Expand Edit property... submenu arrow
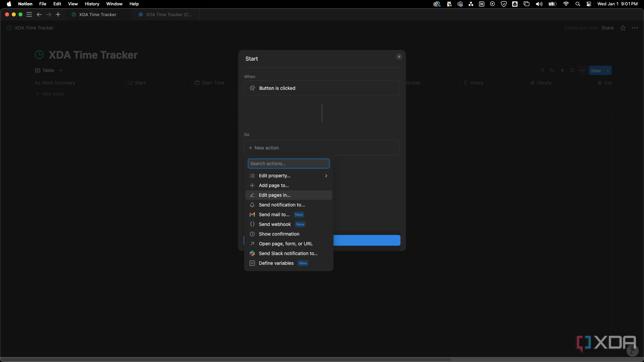 pos(326,176)
